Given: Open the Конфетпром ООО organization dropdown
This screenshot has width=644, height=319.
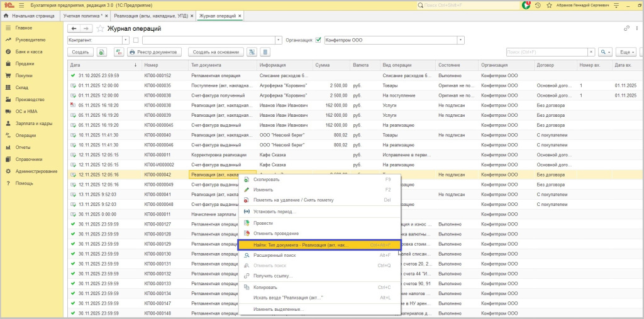Looking at the screenshot, I should click(461, 40).
